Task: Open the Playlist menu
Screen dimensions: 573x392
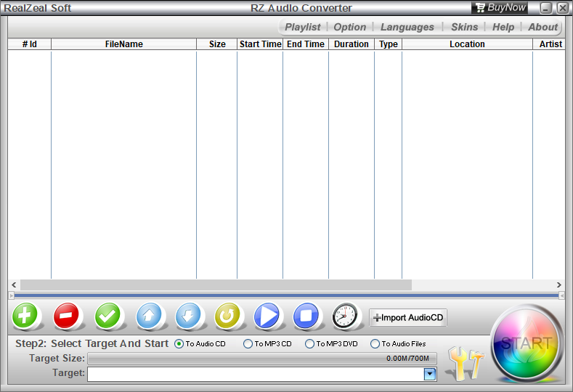Action: tap(302, 27)
